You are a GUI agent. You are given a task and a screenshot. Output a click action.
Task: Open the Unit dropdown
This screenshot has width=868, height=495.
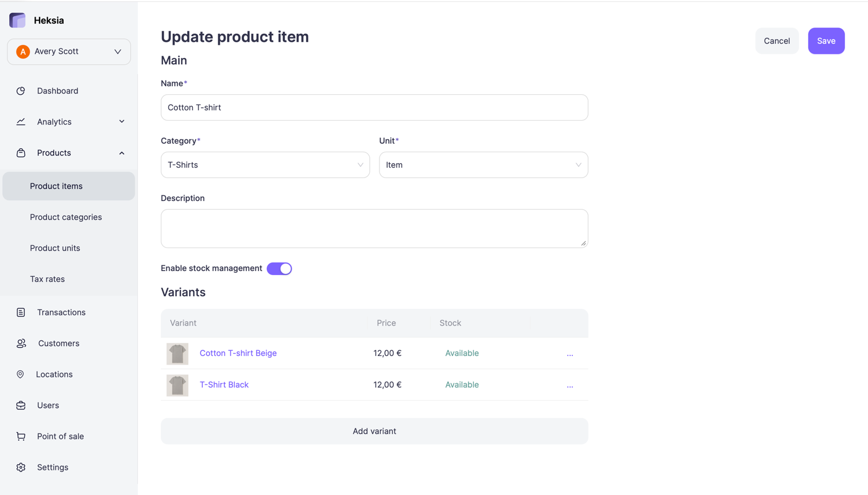pyautogui.click(x=483, y=165)
